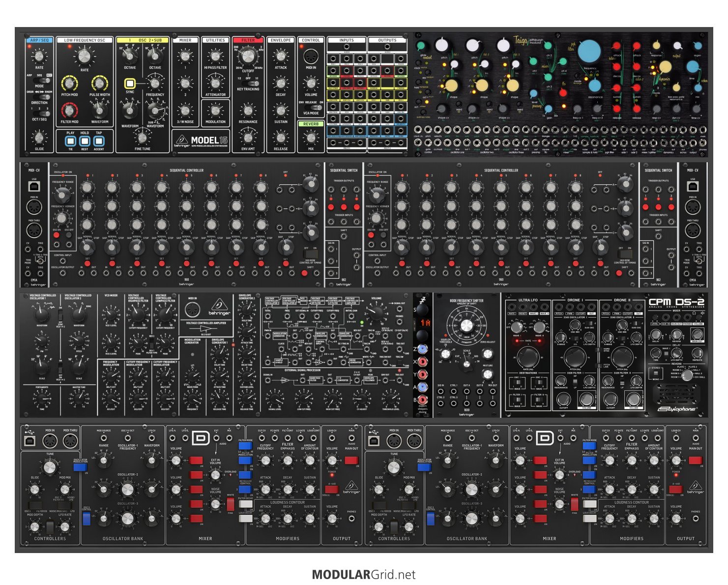
Task: Click the red A-440 switch on left Model D
Action: (x=332, y=489)
